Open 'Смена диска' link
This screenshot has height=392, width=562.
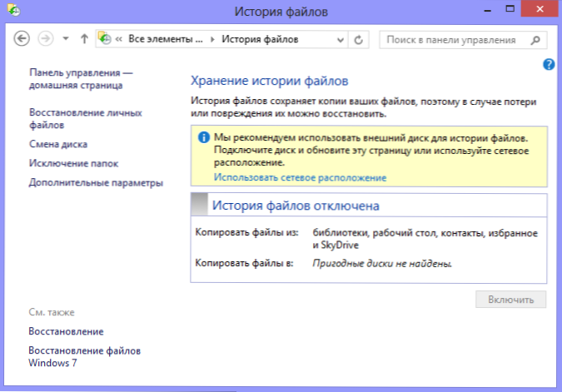[58, 144]
